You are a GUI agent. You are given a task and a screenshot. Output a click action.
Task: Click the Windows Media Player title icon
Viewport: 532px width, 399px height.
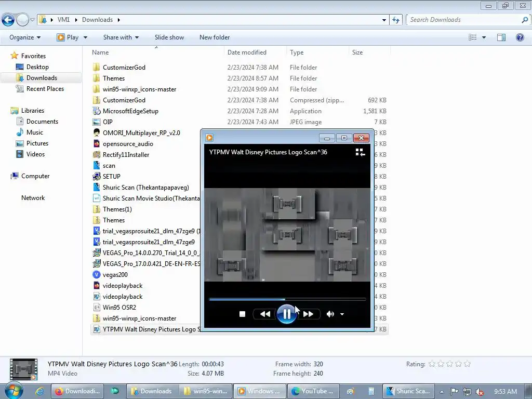pyautogui.click(x=209, y=138)
